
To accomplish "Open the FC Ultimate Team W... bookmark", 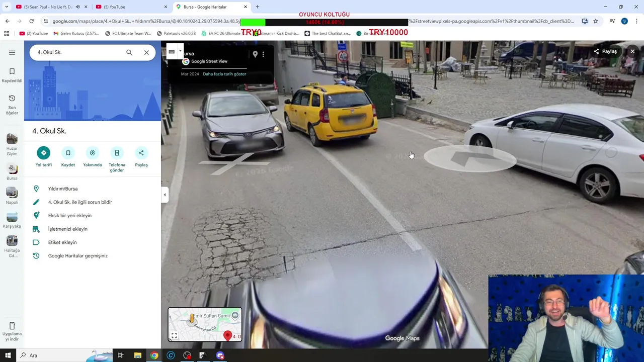I will [128, 34].
